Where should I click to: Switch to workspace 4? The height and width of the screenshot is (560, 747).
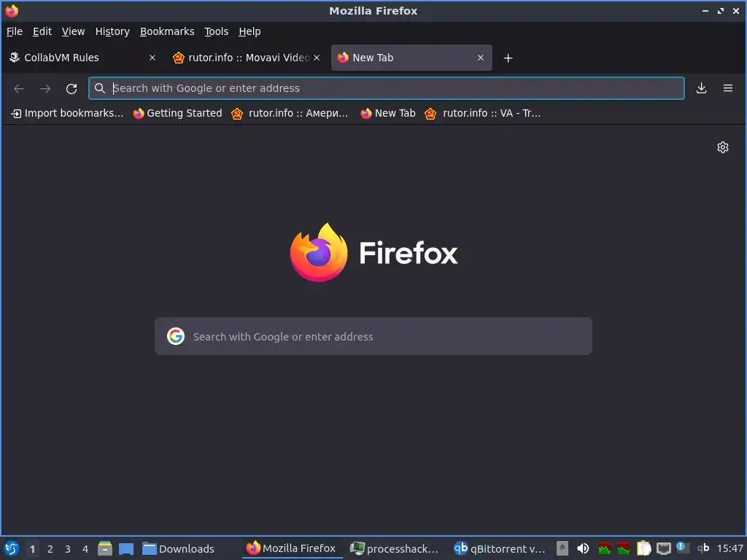(x=85, y=549)
